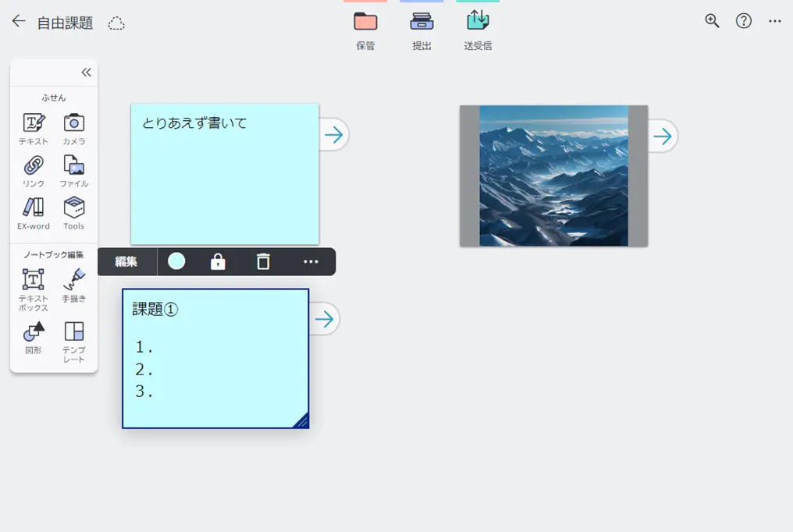Open the color swatch on the note toolbar
Screen dimensions: 793x532
[176, 261]
